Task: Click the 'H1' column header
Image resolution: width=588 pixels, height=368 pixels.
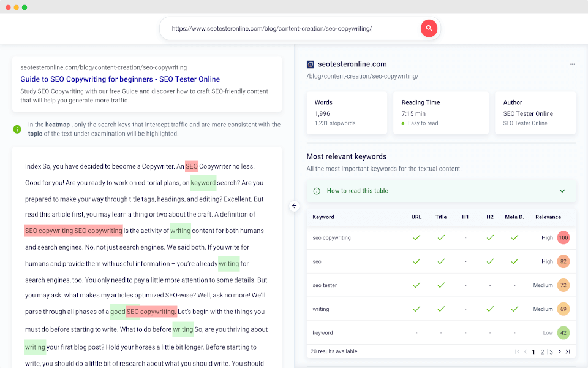Action: [466, 217]
